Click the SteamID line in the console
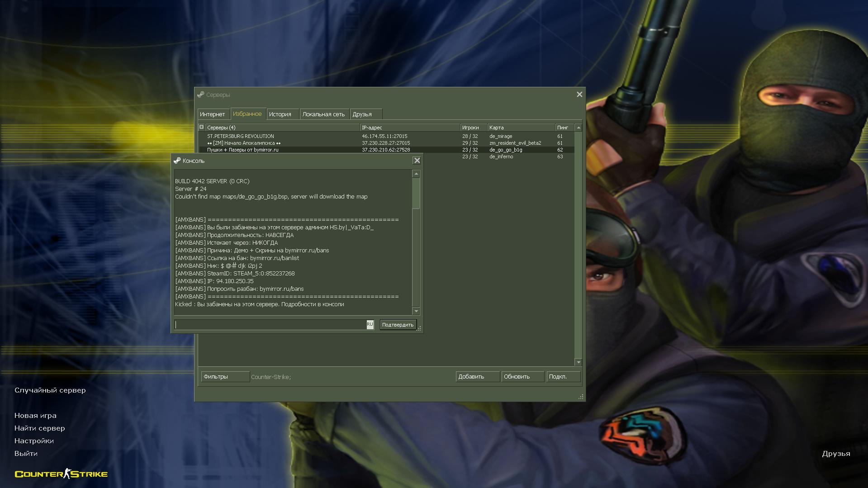868x488 pixels. (235, 274)
